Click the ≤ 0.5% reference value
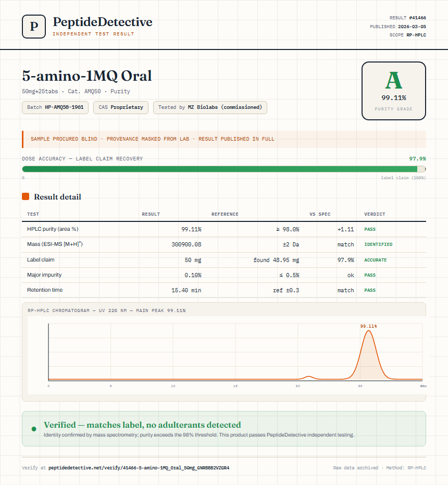This screenshot has height=485, width=448. point(289,275)
